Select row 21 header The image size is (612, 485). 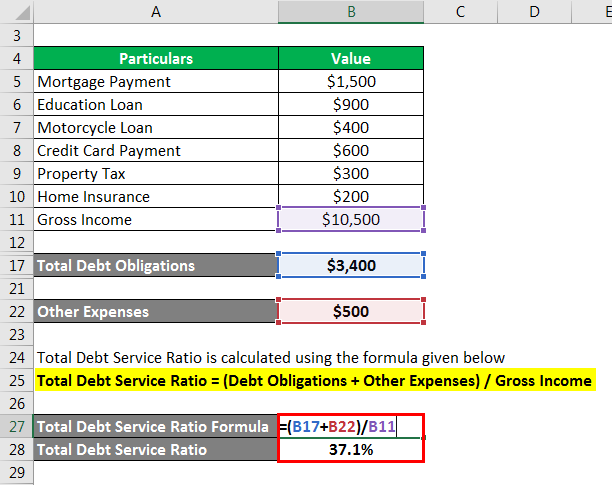tap(17, 289)
